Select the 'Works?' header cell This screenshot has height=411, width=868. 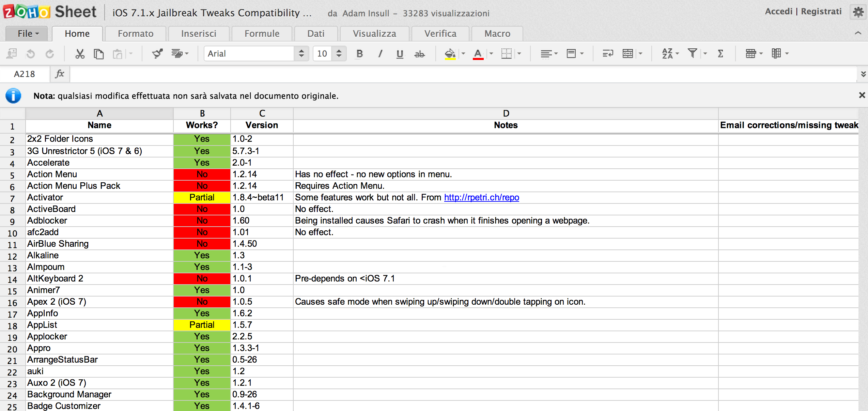(202, 125)
